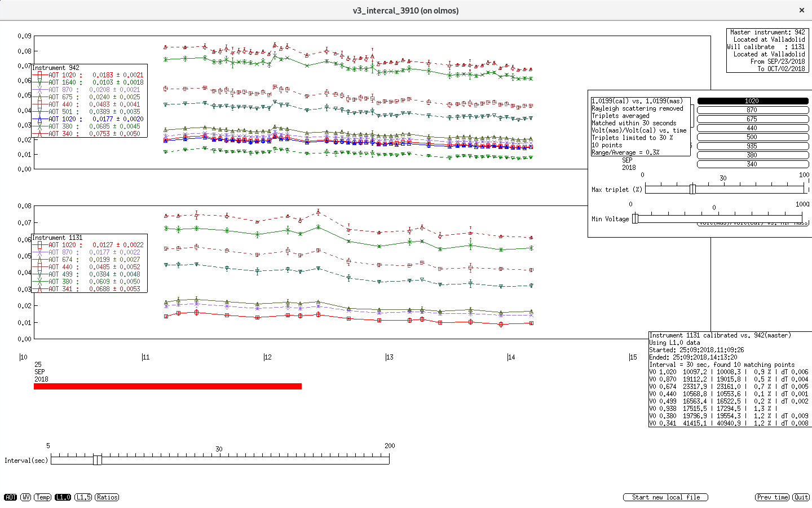812x508 pixels.
Task: Click legend row AOT 380 : 0.0685 ± 0.0045
Action: [89, 126]
